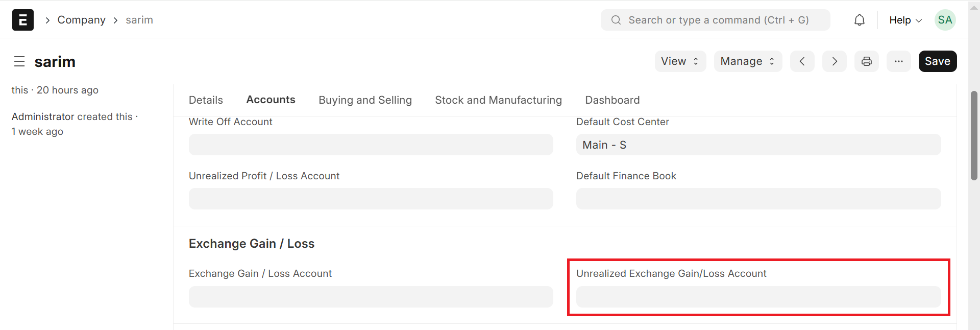Click the Company breadcrumb link
This screenshot has width=980, height=330.
[x=81, y=20]
